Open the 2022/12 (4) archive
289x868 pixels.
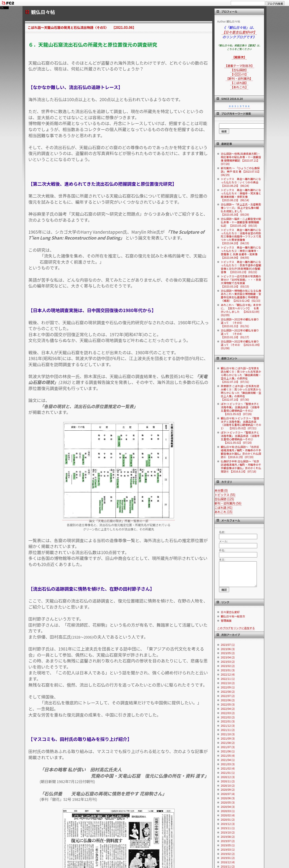(x=227, y=675)
